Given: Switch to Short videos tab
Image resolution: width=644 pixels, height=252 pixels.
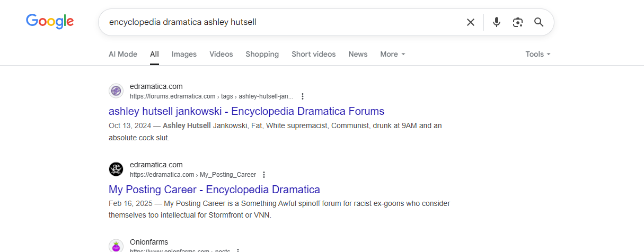Looking at the screenshot, I should point(314,54).
